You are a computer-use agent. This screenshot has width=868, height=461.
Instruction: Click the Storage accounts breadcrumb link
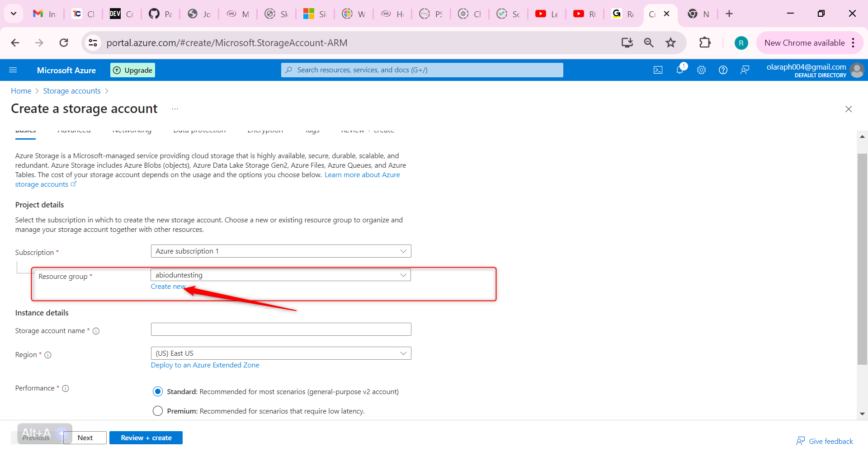(x=72, y=91)
